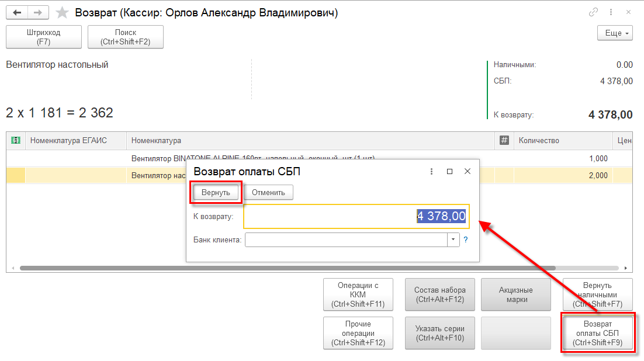644x361 pixels.
Task: Copy link using chain icon
Action: point(593,12)
